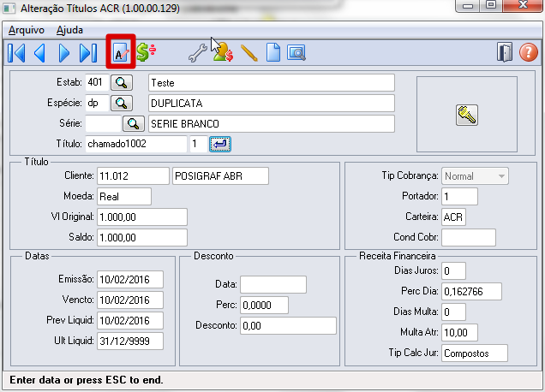The height and width of the screenshot is (392, 545).
Task: Click the yellow key button
Action: click(x=467, y=115)
